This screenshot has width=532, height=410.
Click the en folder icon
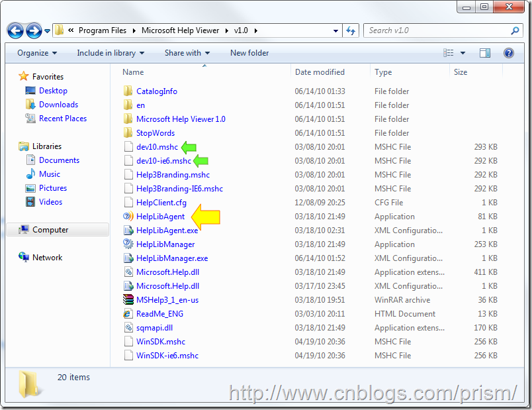coord(128,105)
